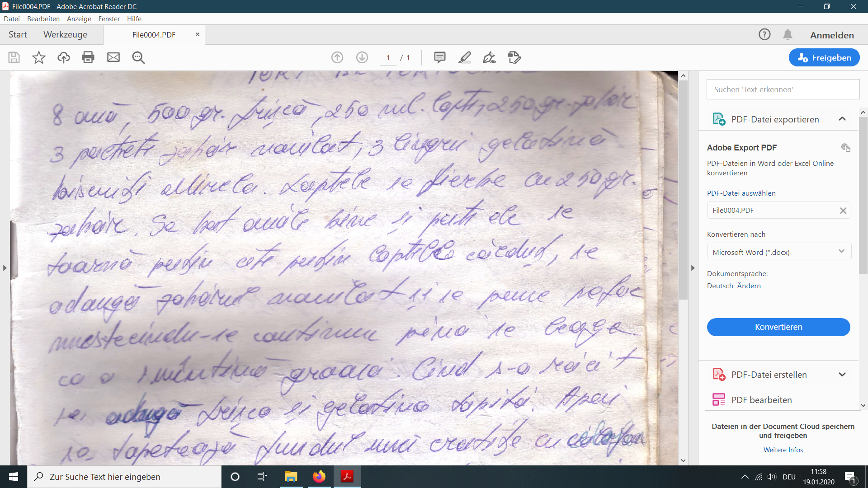Image resolution: width=868 pixels, height=488 pixels.
Task: Open the Bearbeiten menu
Action: pyautogui.click(x=43, y=19)
